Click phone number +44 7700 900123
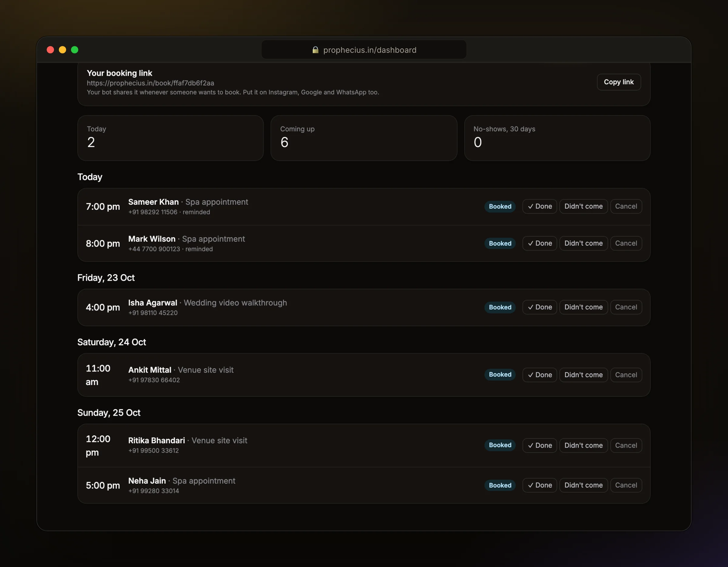 click(154, 249)
